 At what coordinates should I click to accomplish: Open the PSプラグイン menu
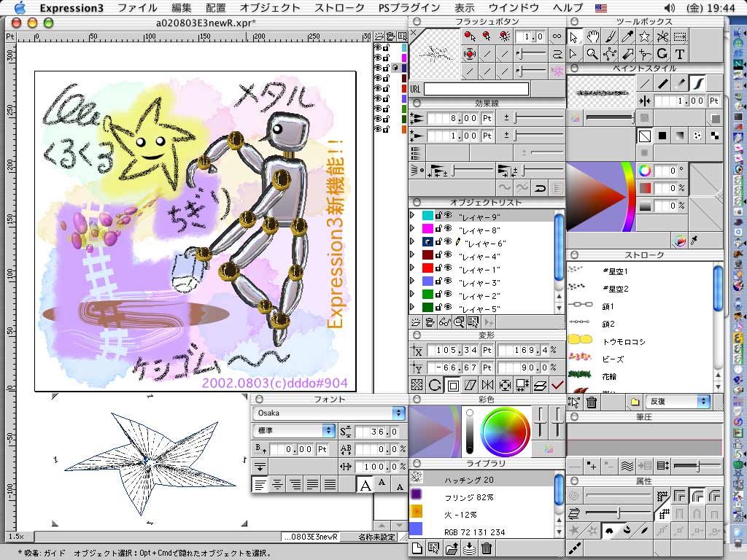click(x=409, y=8)
